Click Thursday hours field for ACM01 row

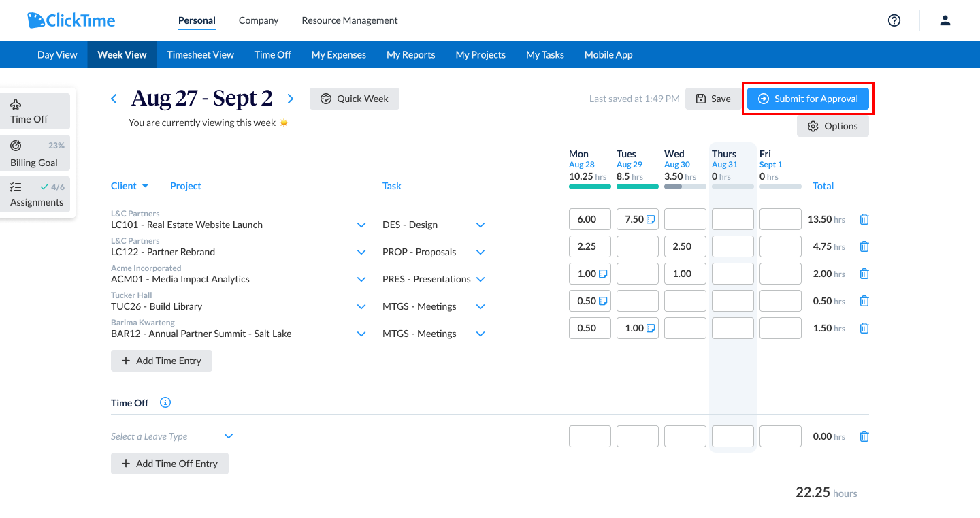tap(733, 274)
